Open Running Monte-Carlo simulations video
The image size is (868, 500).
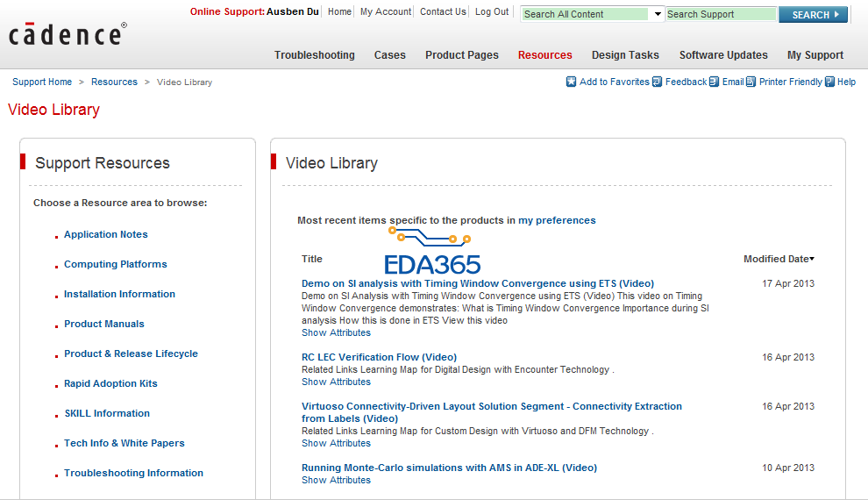click(449, 468)
